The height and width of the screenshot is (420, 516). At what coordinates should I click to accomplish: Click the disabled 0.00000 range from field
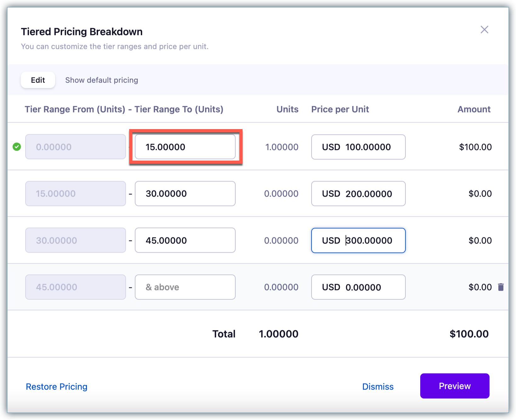[76, 147]
